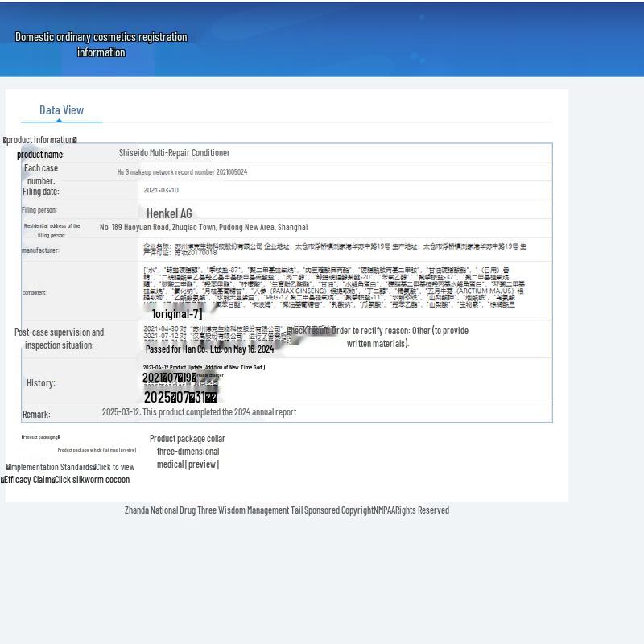Click the 'product information' section header

39,140
